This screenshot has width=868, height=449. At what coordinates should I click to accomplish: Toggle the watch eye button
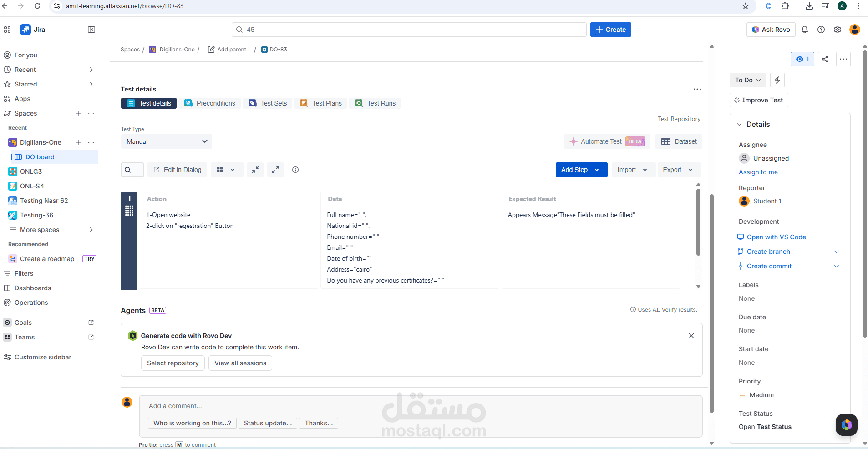pyautogui.click(x=802, y=59)
